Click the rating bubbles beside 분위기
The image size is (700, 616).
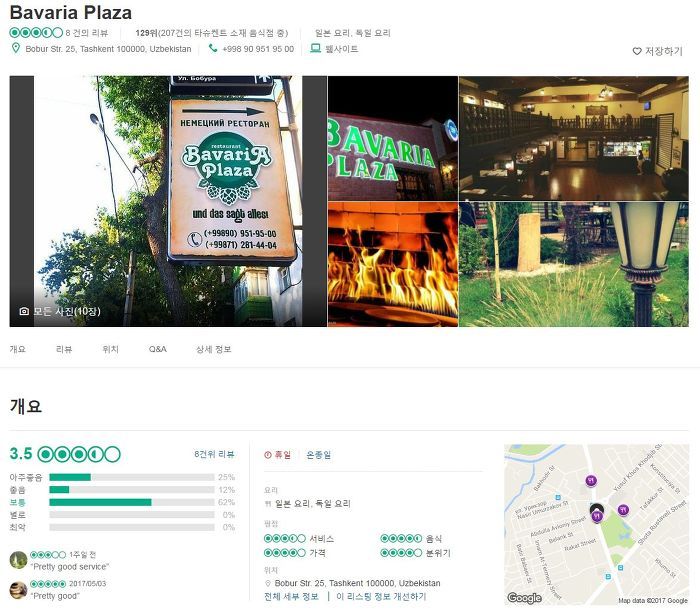(x=401, y=553)
